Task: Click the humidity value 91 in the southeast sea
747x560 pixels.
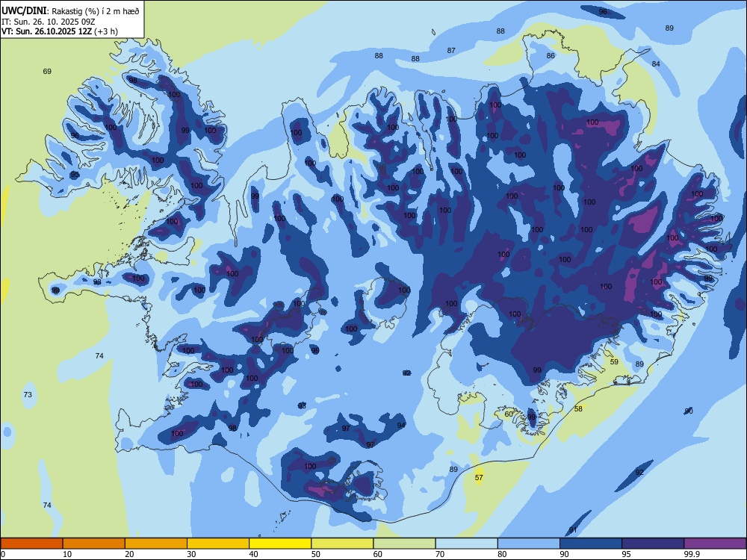Action: tap(573, 530)
